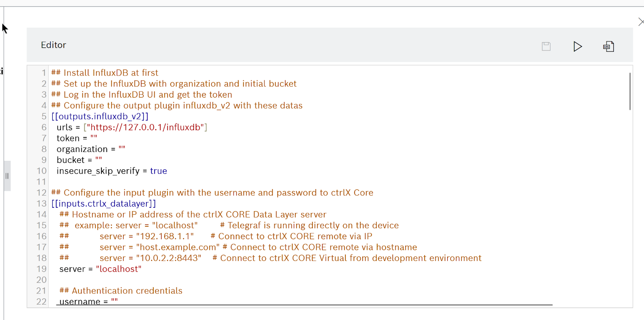Click the save configuration disk icon

(546, 46)
